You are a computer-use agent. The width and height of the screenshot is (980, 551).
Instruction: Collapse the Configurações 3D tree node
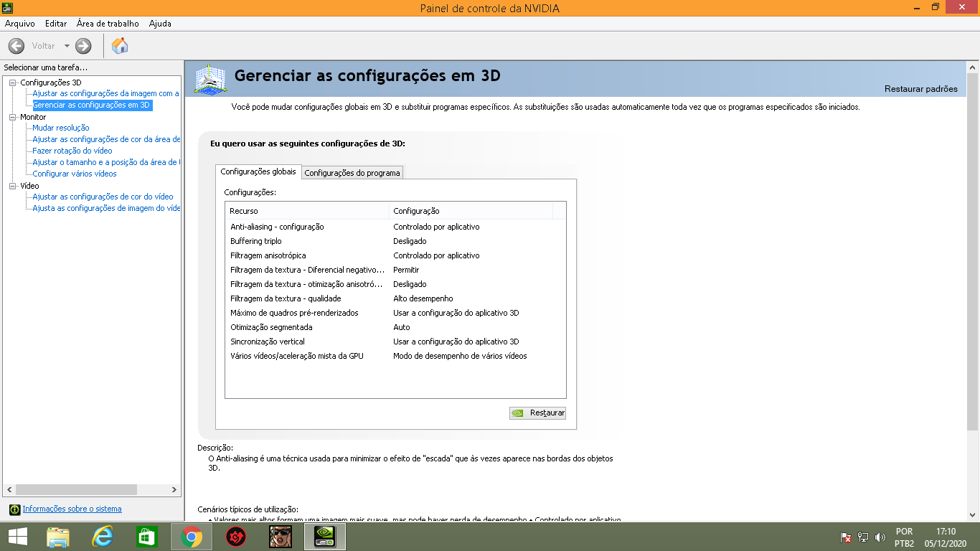click(12, 83)
